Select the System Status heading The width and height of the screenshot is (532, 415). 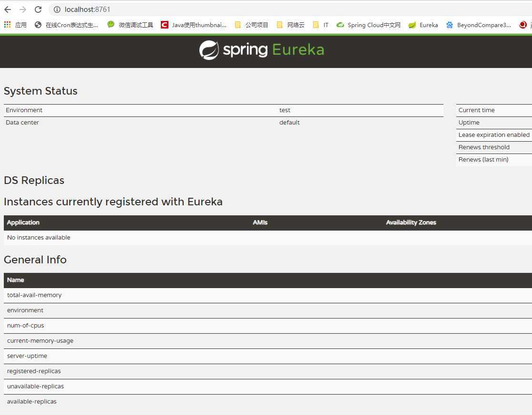click(x=41, y=91)
